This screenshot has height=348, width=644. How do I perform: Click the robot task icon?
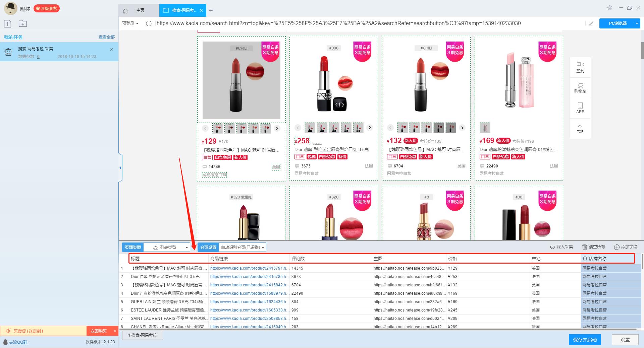(x=8, y=52)
